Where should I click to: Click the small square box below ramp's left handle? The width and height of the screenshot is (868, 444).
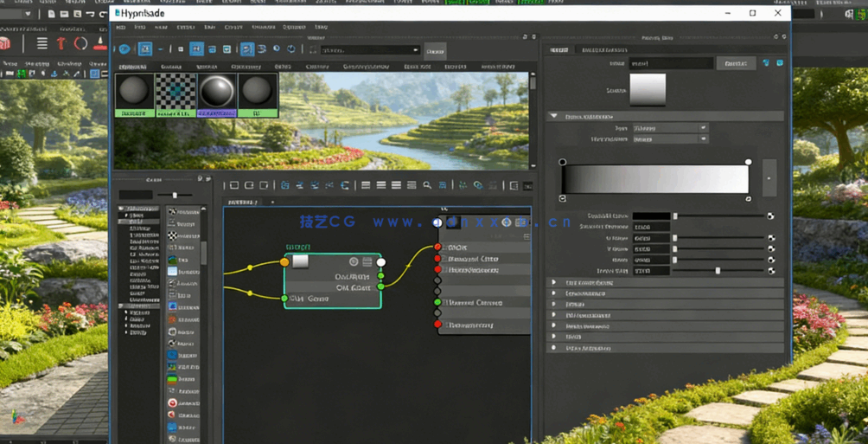click(x=563, y=199)
